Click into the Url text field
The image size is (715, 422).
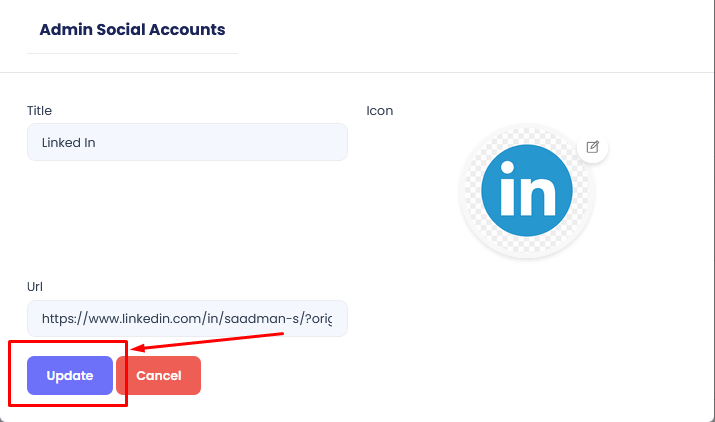pos(187,319)
